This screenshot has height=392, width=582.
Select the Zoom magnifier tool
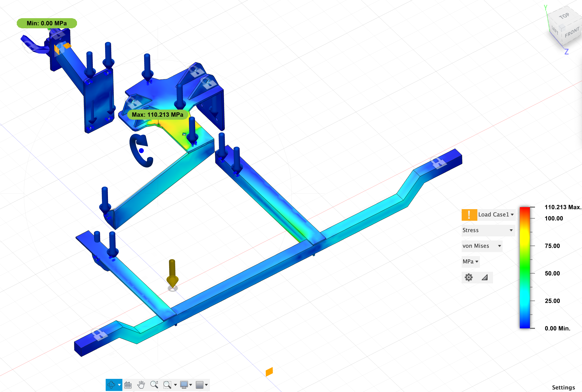click(x=154, y=385)
